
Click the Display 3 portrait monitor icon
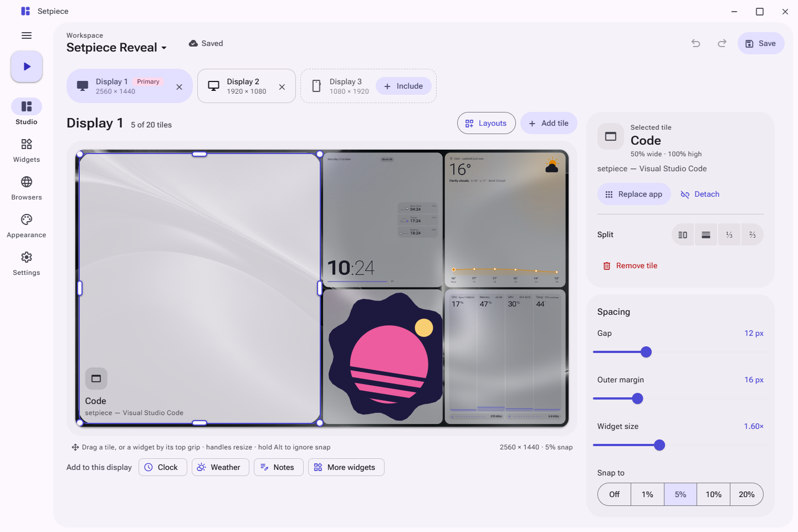[316, 86]
